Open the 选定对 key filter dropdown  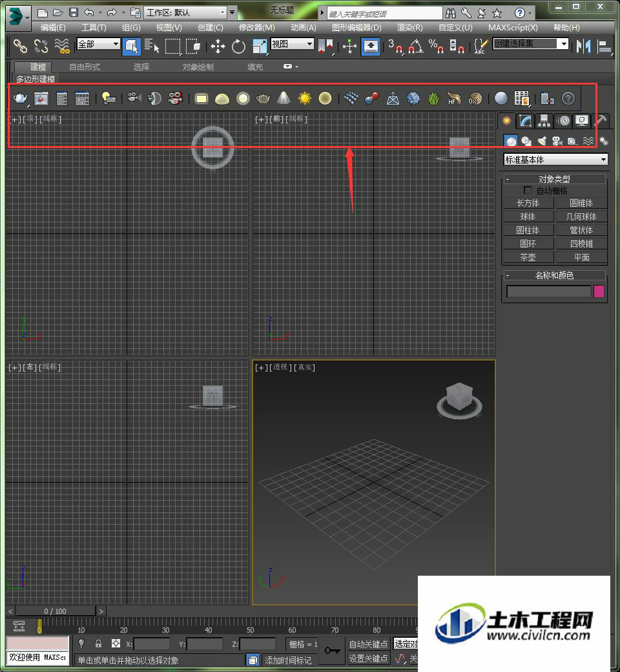click(x=406, y=644)
